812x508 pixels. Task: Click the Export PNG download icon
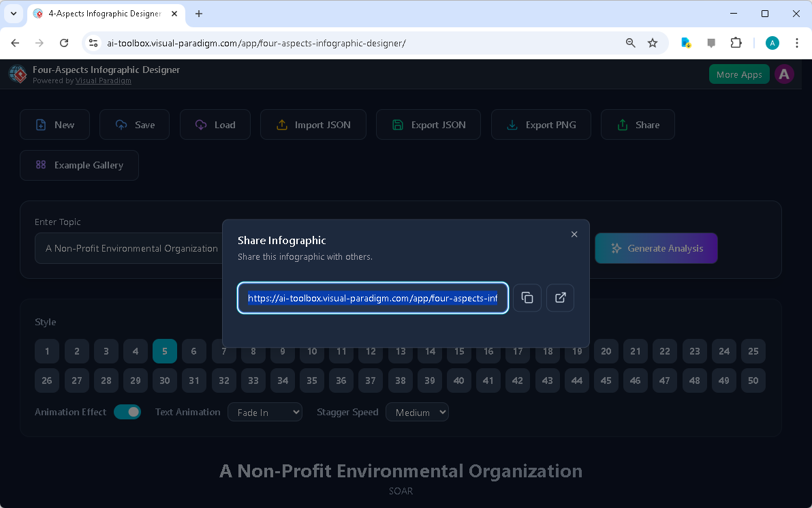click(512, 125)
